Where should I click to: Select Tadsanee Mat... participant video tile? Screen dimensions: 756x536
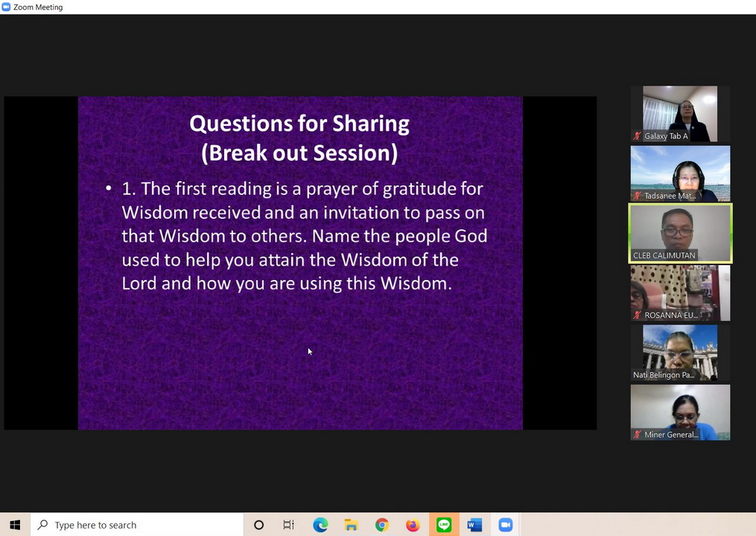click(680, 172)
